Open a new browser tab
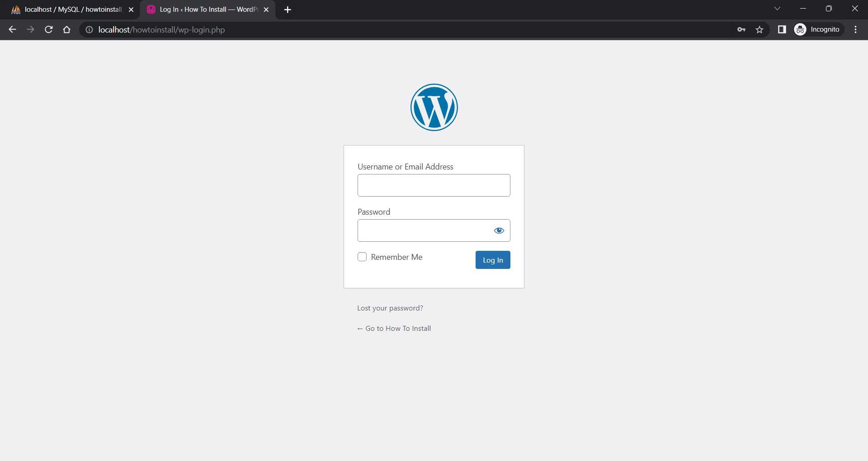868x461 pixels. click(288, 9)
